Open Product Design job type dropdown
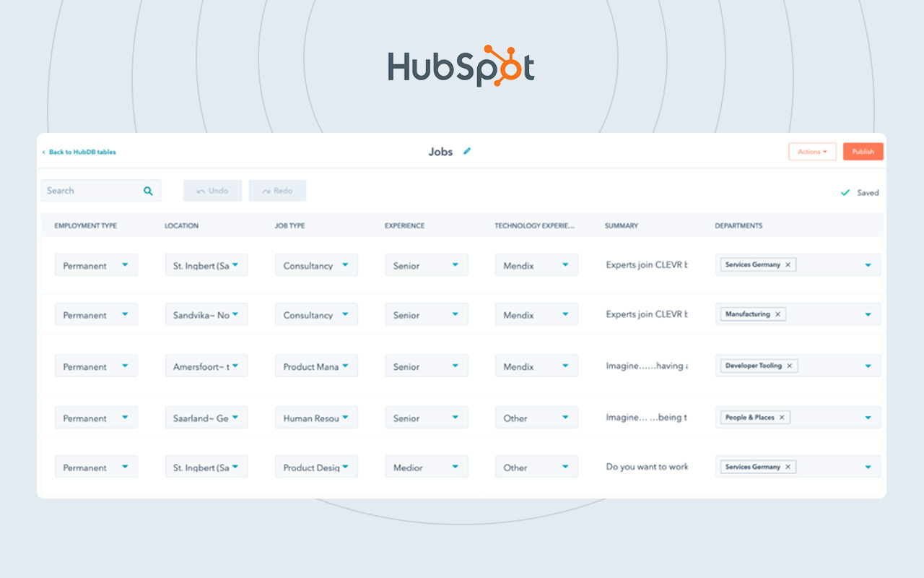This screenshot has width=924, height=578. tap(316, 467)
